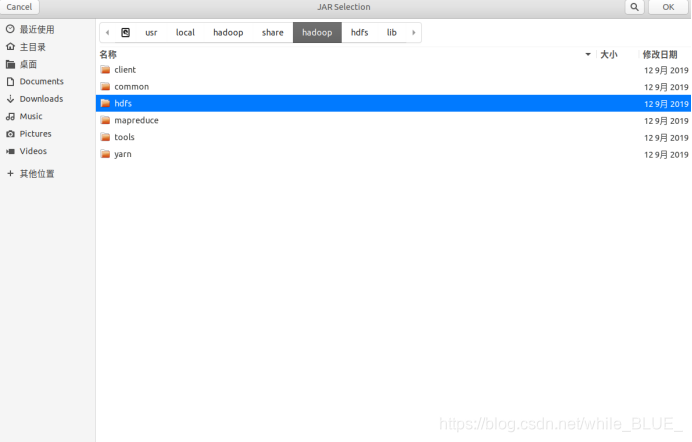Go to lib in path bar
This screenshot has width=692, height=442.
(x=391, y=33)
